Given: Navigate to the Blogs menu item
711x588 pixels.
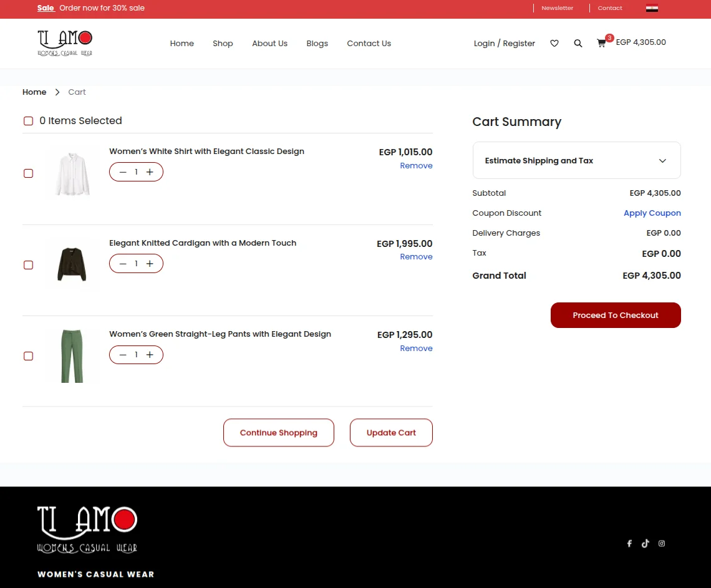Looking at the screenshot, I should (317, 43).
